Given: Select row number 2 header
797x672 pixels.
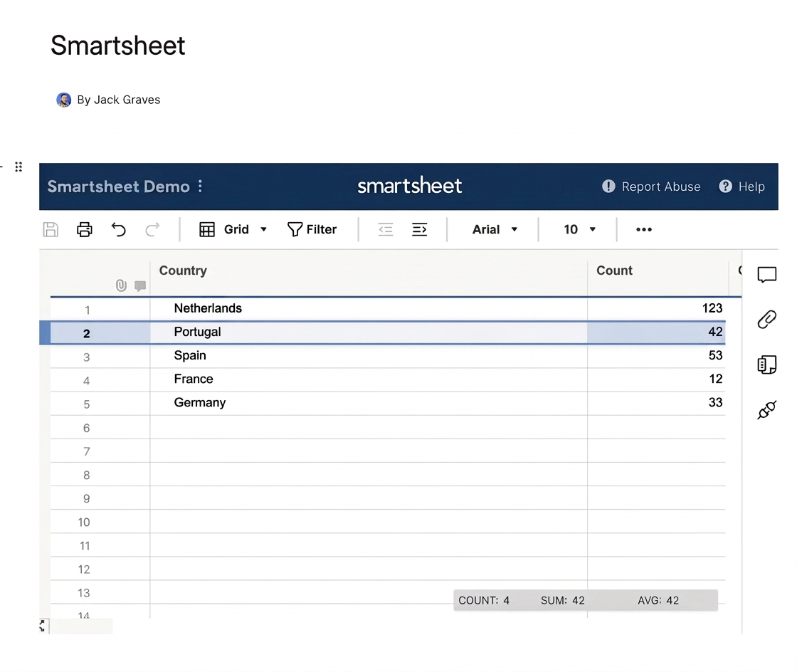Looking at the screenshot, I should (87, 333).
